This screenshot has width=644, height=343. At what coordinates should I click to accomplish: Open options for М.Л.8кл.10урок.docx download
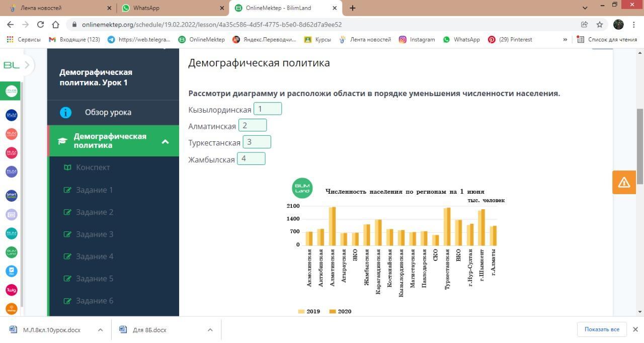point(100,330)
